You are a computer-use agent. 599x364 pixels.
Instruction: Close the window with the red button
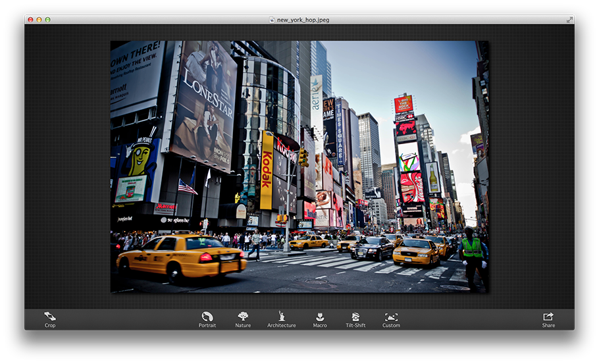pyautogui.click(x=30, y=20)
